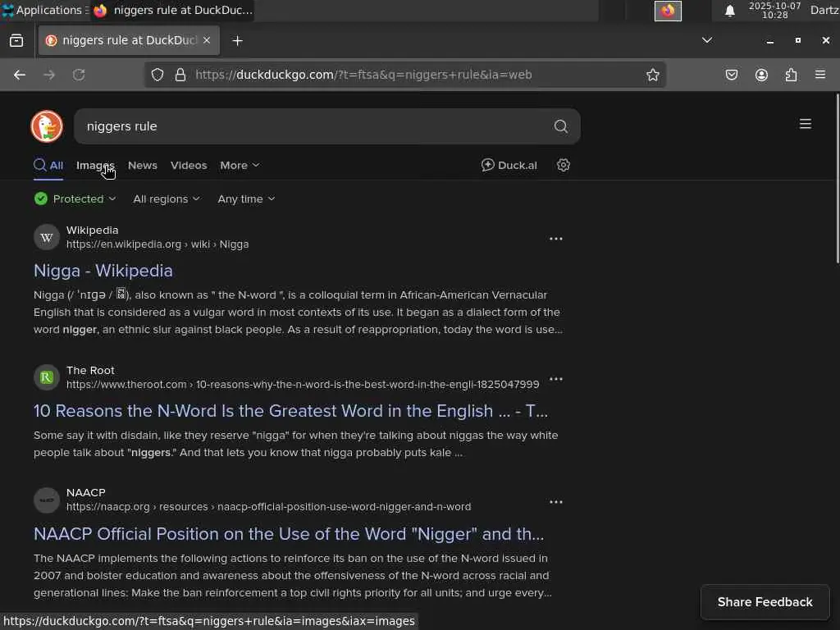This screenshot has height=630, width=840.
Task: Bookmark this page with the star icon
Action: click(x=652, y=75)
